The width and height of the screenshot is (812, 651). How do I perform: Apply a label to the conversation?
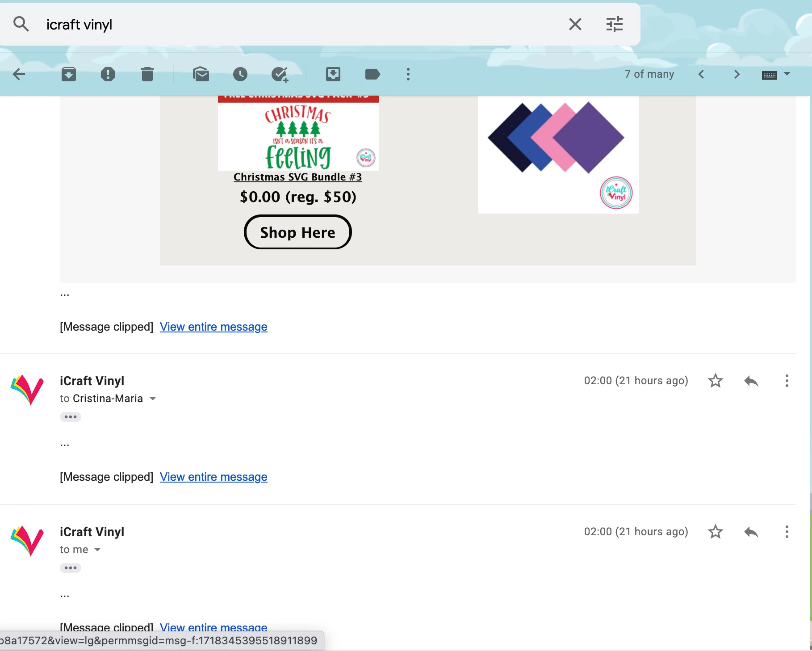373,74
